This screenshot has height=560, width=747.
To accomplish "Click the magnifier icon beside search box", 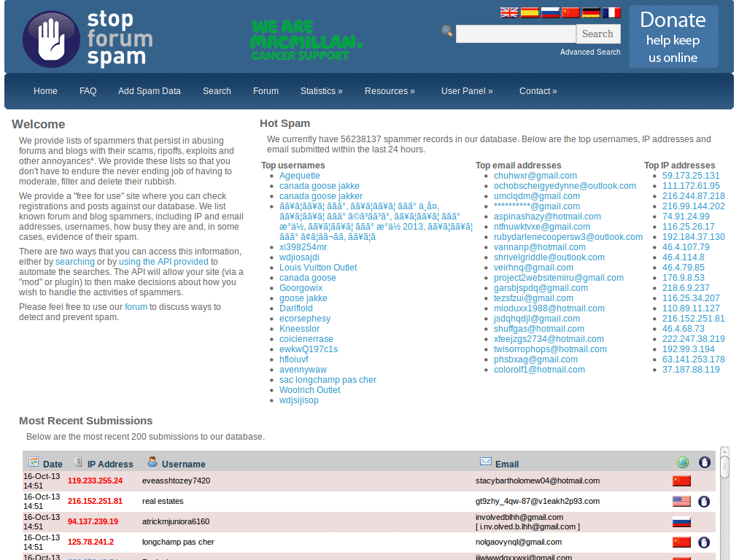I will point(447,31).
